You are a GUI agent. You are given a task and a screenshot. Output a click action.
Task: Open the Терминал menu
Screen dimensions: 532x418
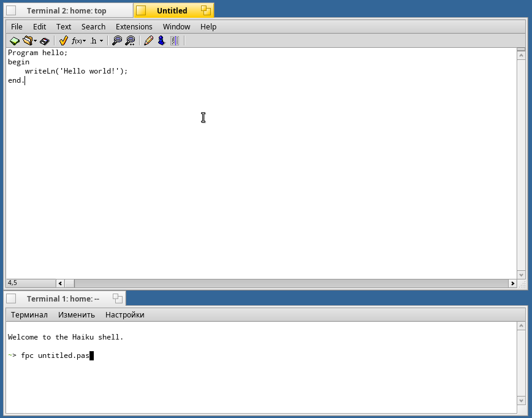pos(29,315)
